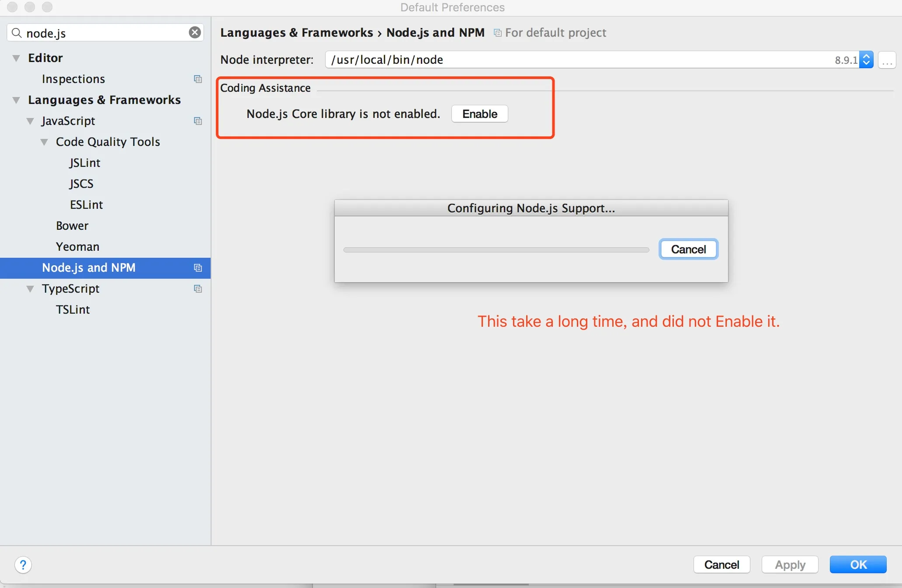Open the Yeoman settings page
902x588 pixels.
[x=77, y=247]
